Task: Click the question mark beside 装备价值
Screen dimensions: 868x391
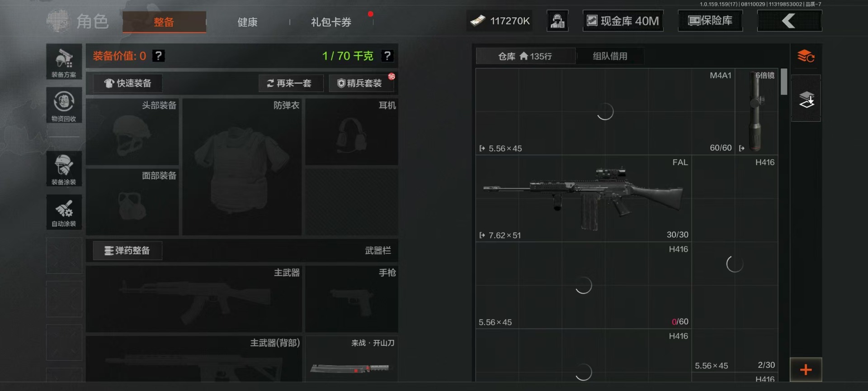Action: pyautogui.click(x=158, y=56)
